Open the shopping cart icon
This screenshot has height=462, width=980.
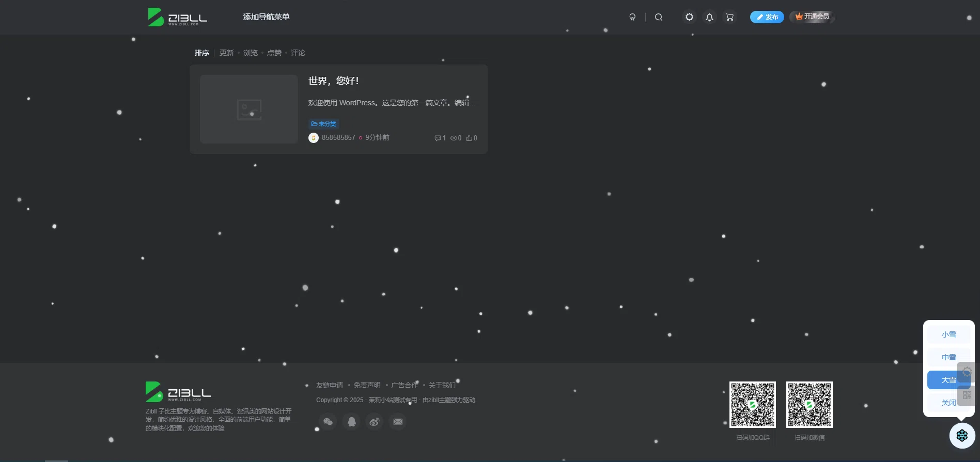[x=729, y=17]
